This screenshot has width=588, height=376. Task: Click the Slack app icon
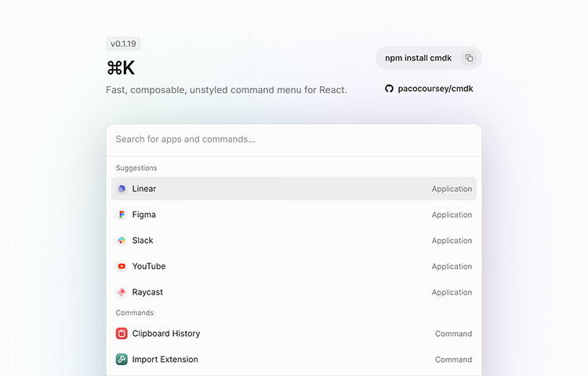pyautogui.click(x=122, y=240)
